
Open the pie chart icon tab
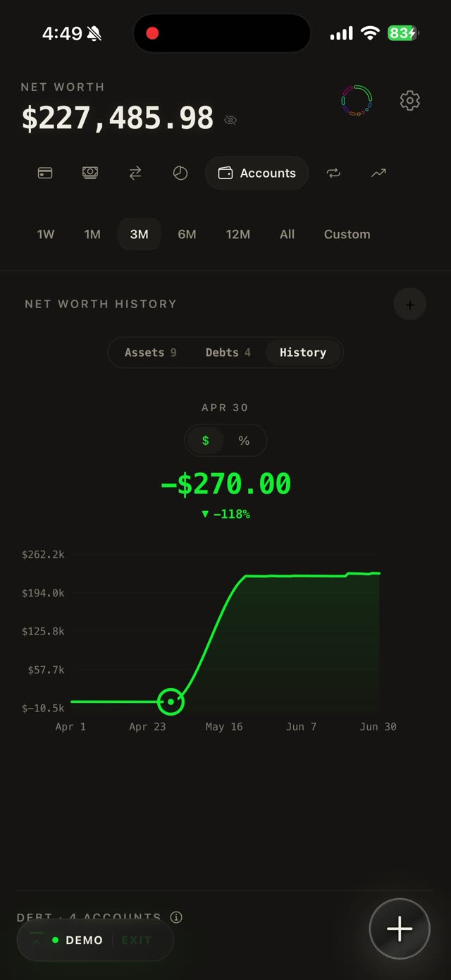[180, 173]
